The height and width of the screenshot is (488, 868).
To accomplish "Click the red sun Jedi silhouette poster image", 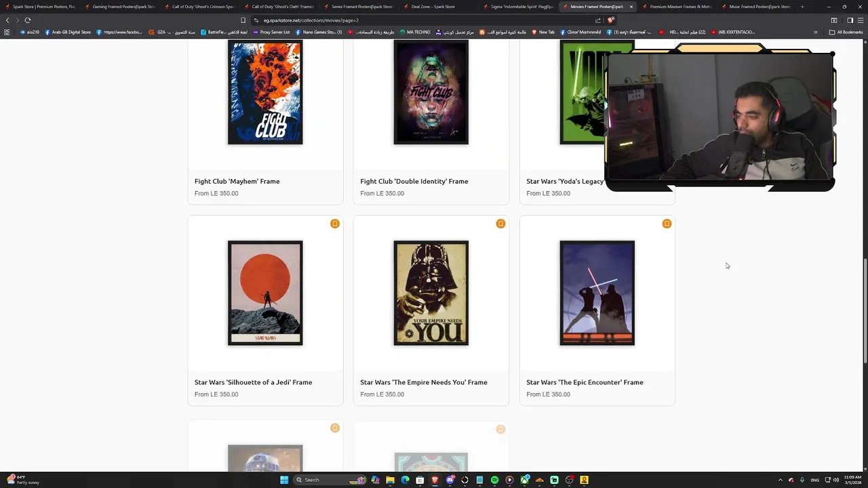I will click(x=265, y=293).
